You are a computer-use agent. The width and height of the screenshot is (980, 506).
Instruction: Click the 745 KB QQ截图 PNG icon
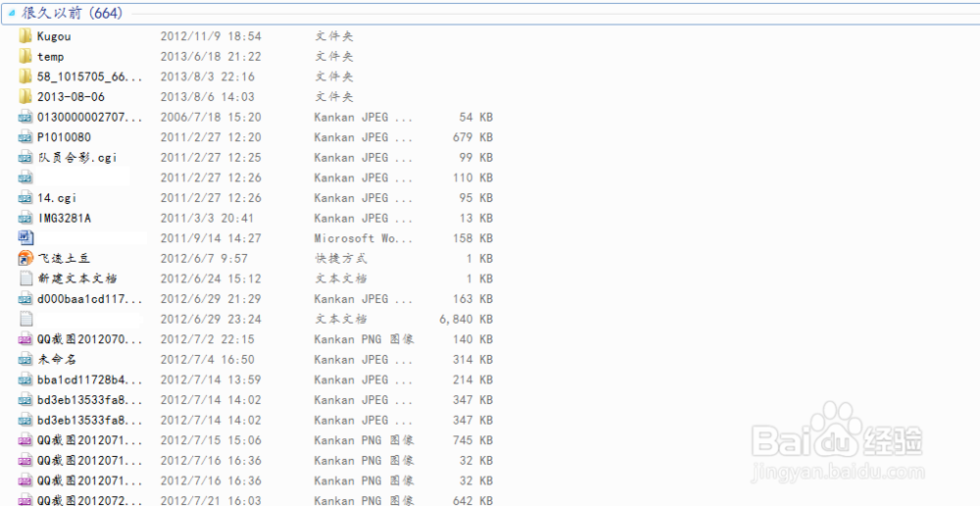25,439
